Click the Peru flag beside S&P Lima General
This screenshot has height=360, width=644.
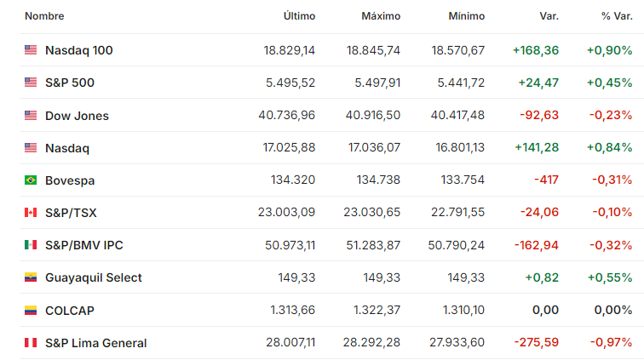point(31,343)
